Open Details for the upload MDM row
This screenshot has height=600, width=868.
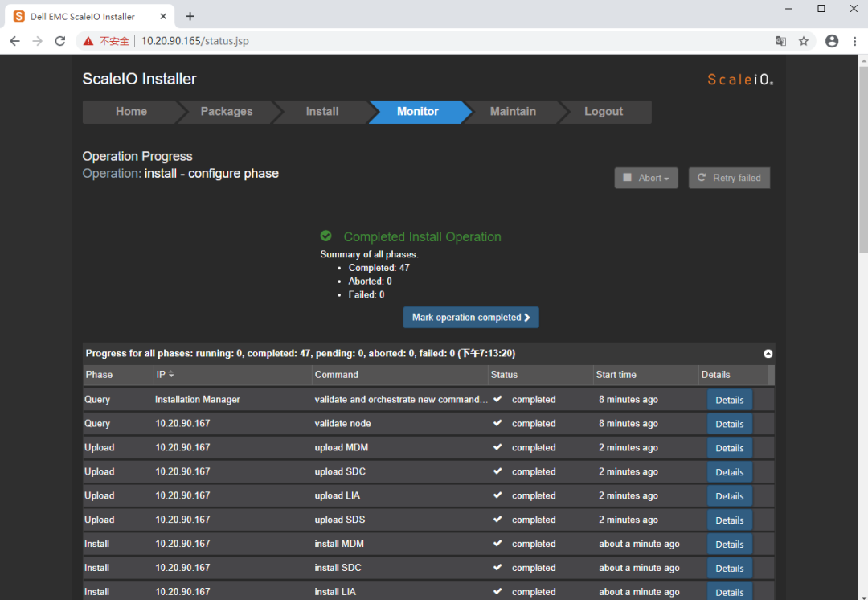[729, 448]
